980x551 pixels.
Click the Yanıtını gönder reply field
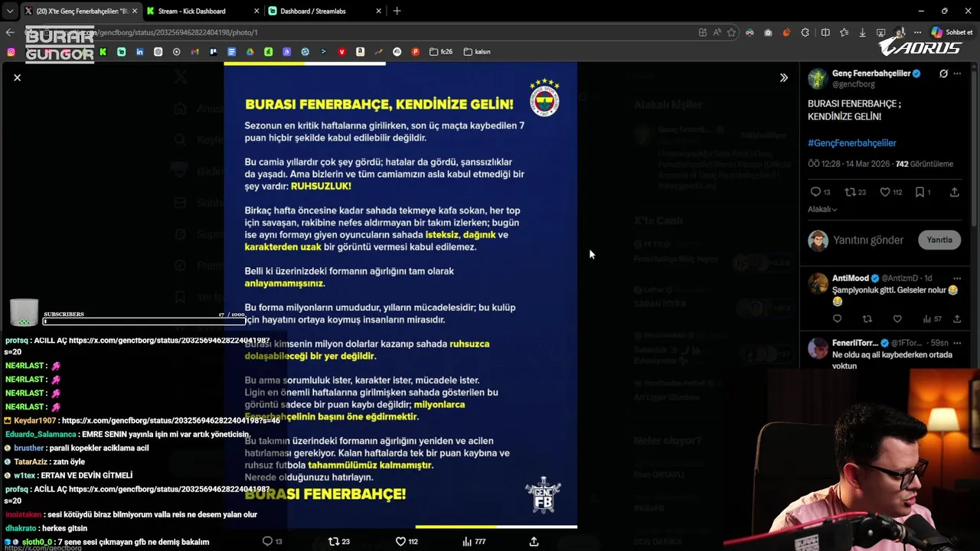(x=868, y=240)
